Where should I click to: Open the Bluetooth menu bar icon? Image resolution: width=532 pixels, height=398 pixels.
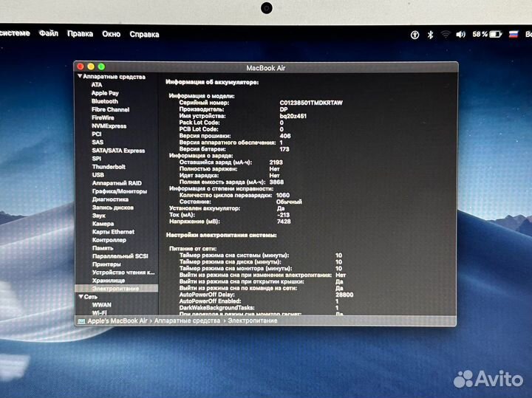coord(430,35)
